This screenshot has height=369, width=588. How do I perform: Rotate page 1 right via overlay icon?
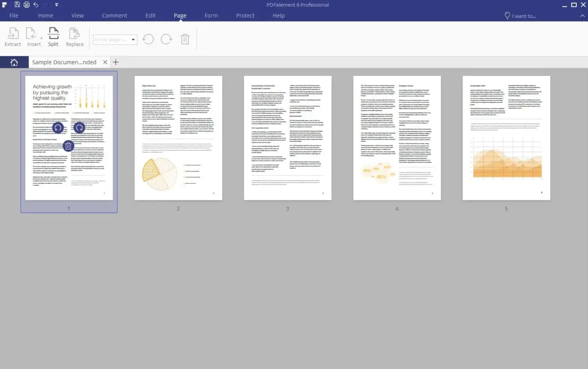click(x=79, y=128)
